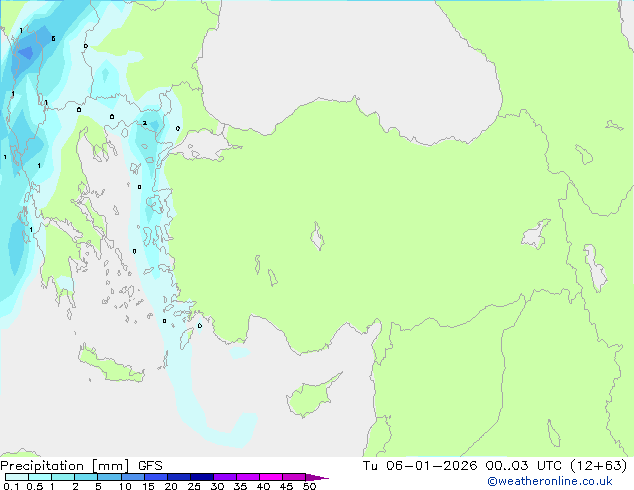The height and width of the screenshot is (490, 634).
Task: Select the 45 to 50 mm legend swatch
Action: click(x=294, y=477)
